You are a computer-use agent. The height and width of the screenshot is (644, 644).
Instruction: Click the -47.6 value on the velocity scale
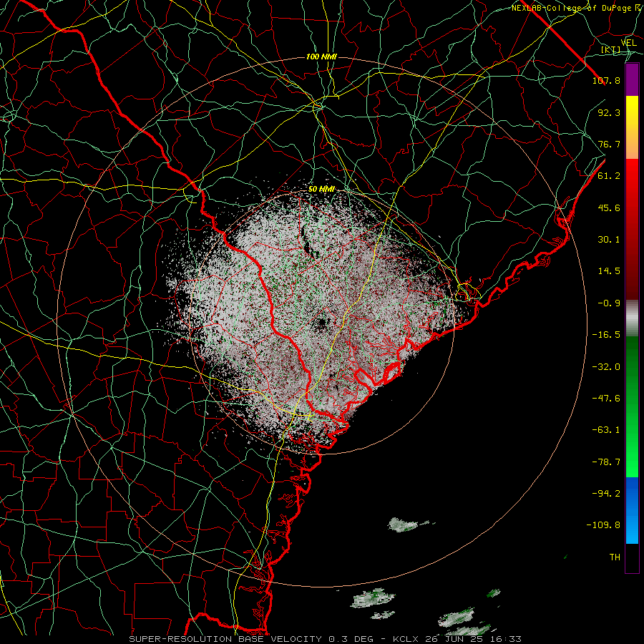click(606, 399)
